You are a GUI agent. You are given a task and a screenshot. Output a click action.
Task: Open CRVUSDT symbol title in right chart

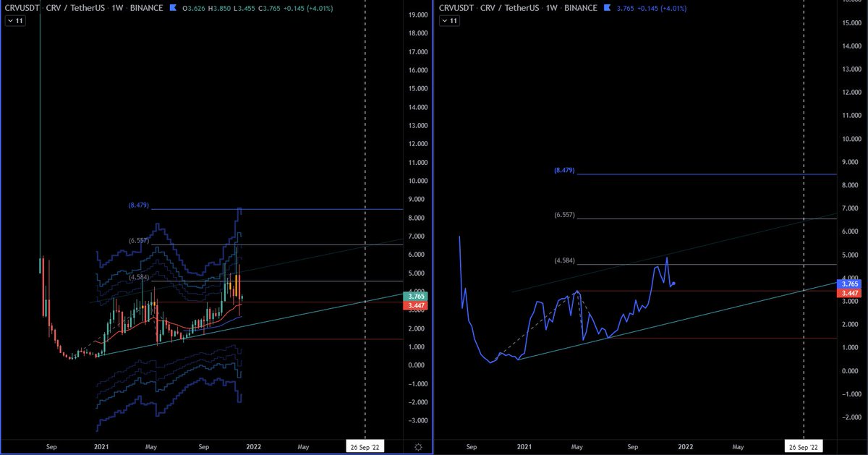[455, 9]
